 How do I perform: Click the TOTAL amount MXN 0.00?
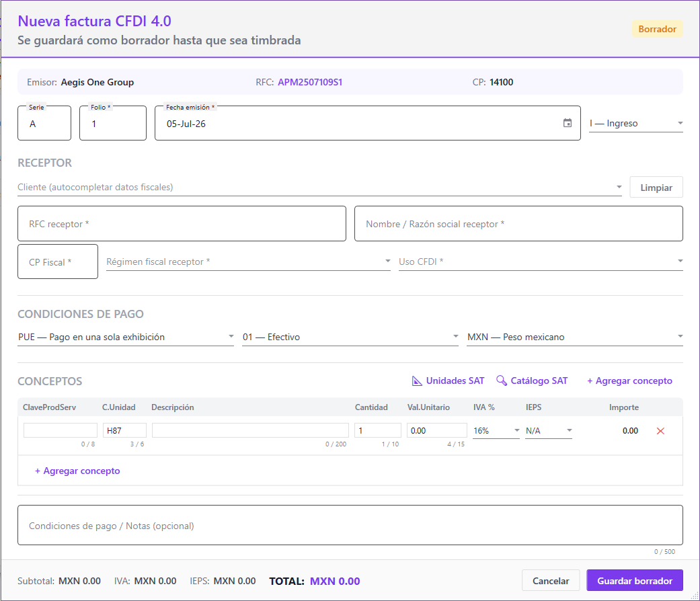coord(335,581)
